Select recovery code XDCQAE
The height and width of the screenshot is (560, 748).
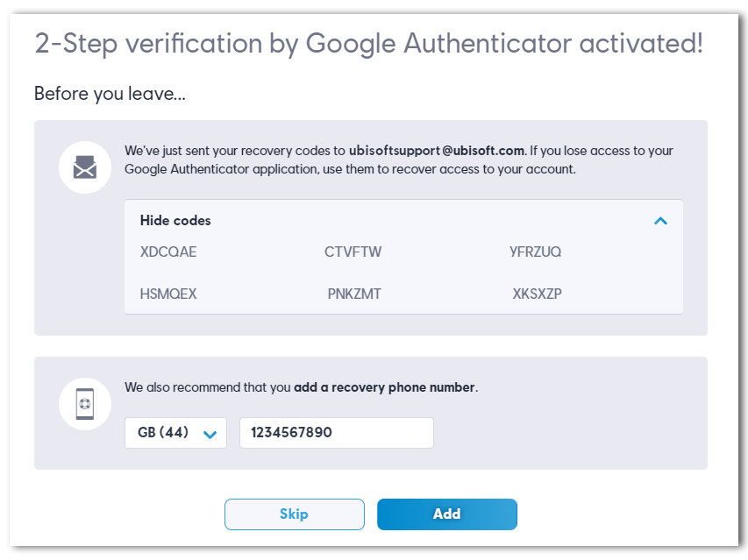click(168, 252)
